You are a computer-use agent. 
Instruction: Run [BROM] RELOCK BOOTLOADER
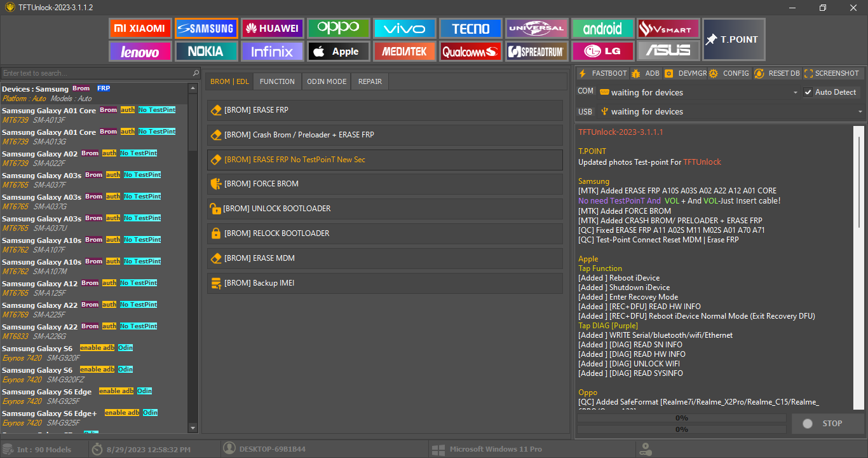point(385,233)
